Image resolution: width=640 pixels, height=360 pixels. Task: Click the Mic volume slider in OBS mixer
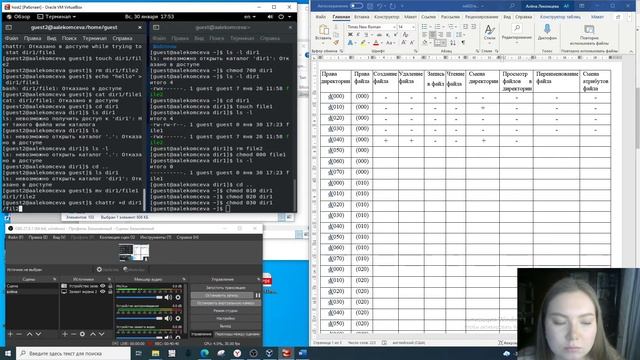pos(140,298)
